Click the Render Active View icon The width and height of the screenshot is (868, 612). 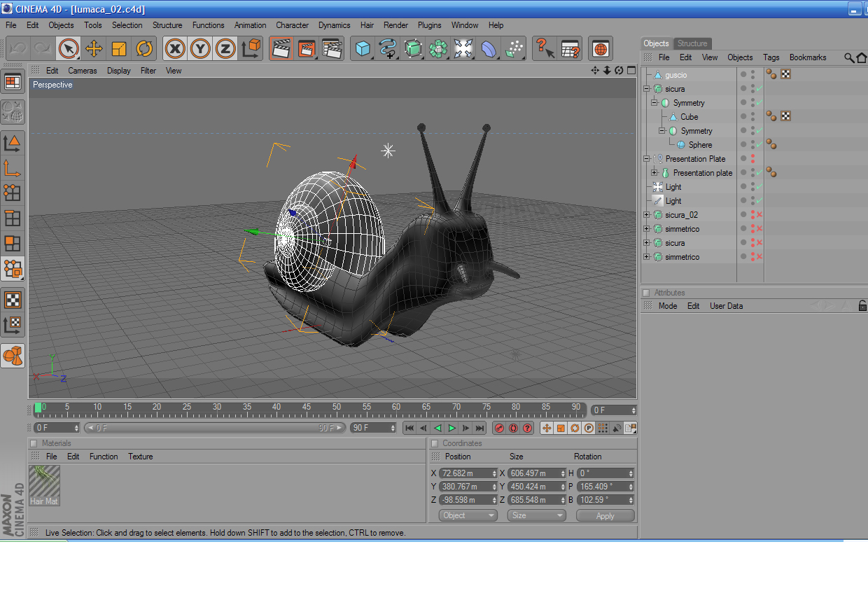(x=281, y=48)
